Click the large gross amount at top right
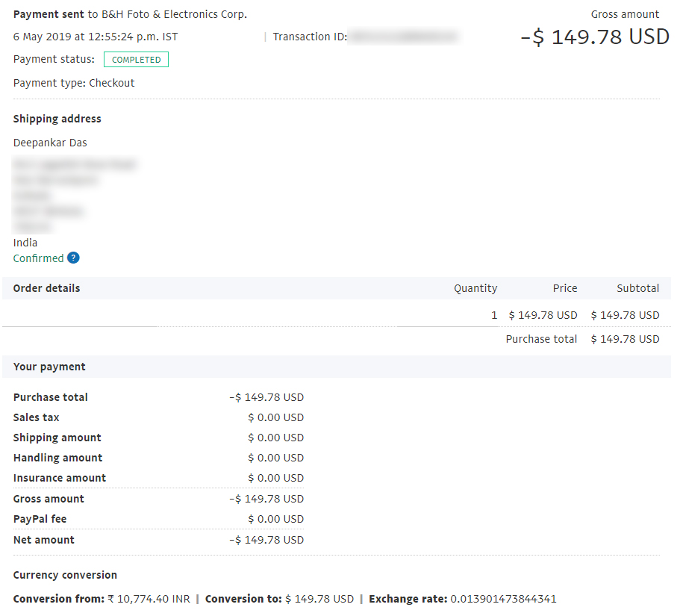680x616 pixels. coord(594,37)
